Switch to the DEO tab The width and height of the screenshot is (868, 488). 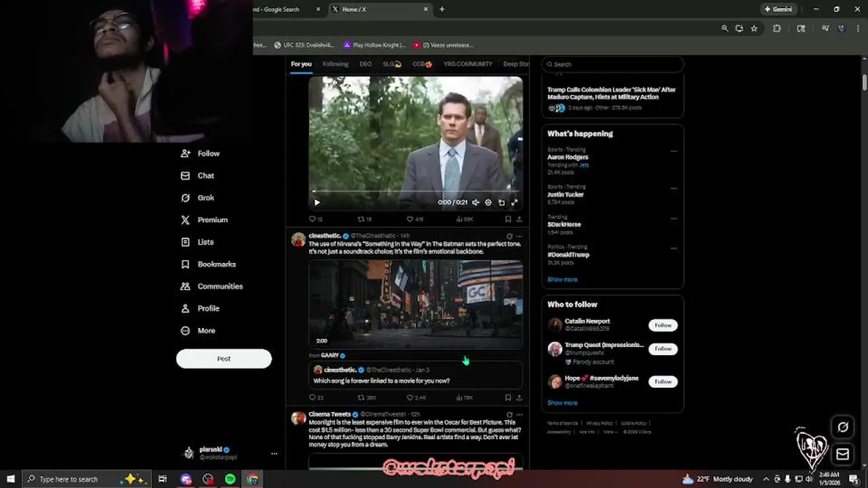[x=366, y=64]
